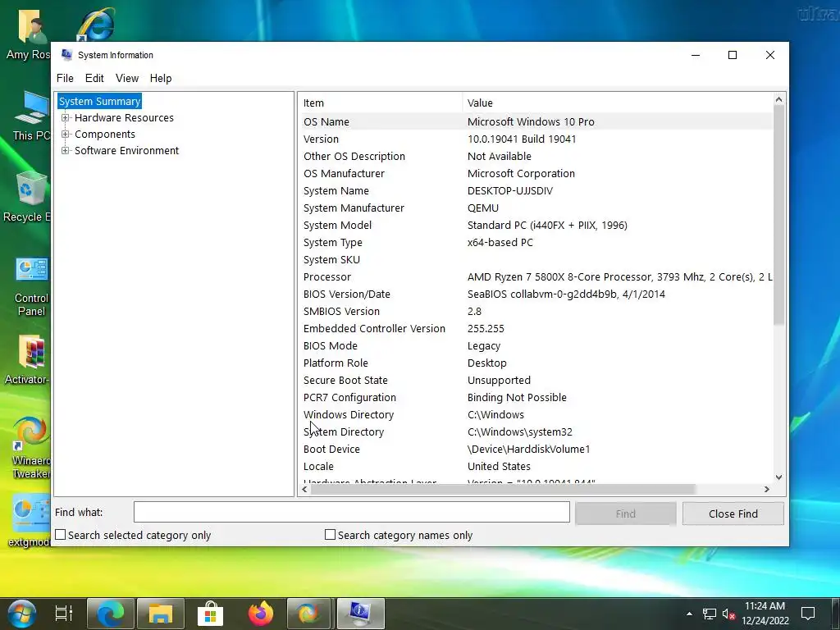Click the Find button

tap(626, 514)
